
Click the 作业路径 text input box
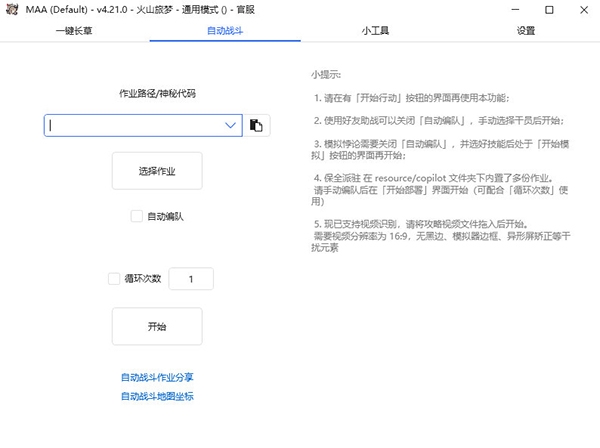coord(133,125)
